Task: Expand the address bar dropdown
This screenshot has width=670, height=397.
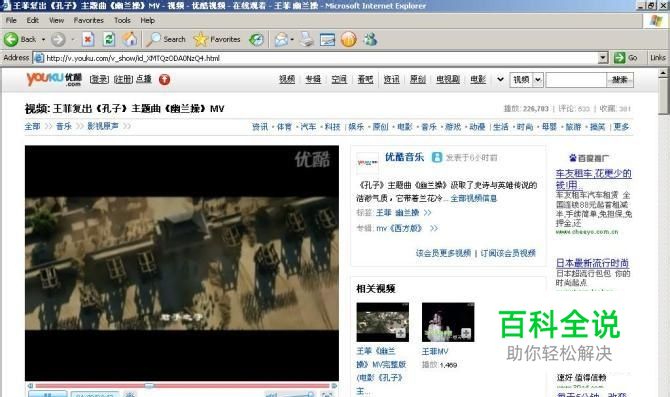Action: click(603, 58)
